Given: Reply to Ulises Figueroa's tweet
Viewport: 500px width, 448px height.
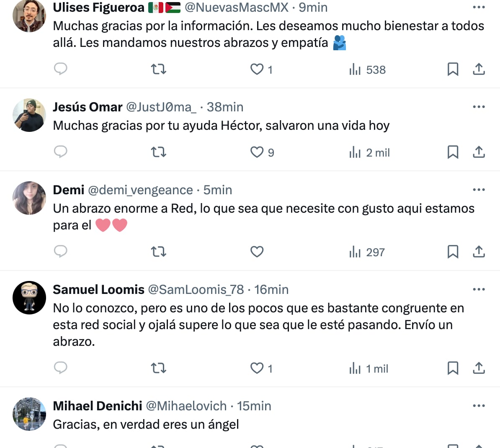Looking at the screenshot, I should (61, 69).
